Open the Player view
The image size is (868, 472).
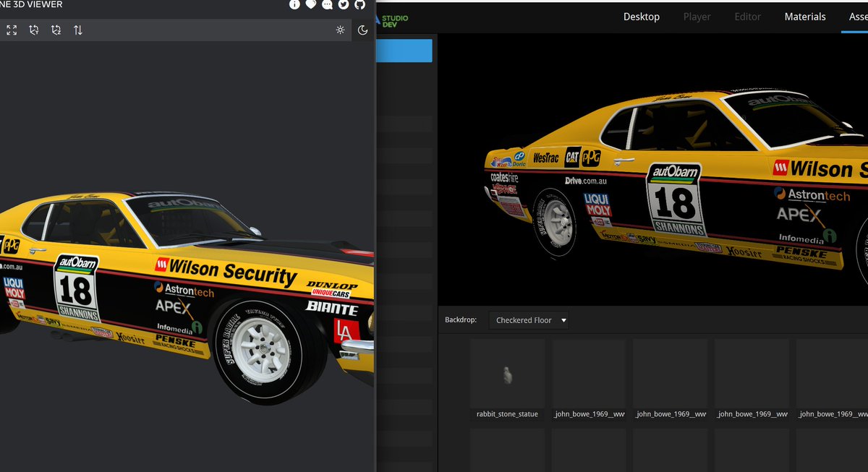point(697,16)
